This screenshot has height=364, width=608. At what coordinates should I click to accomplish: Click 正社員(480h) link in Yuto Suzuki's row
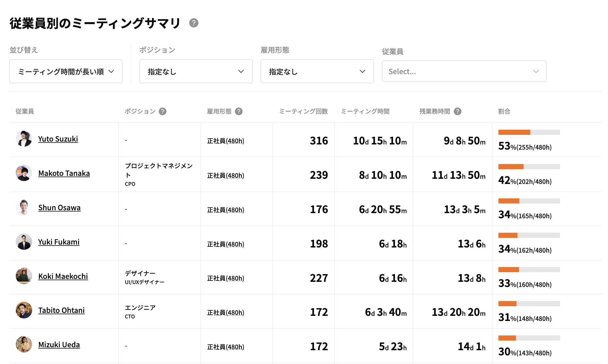(x=226, y=141)
